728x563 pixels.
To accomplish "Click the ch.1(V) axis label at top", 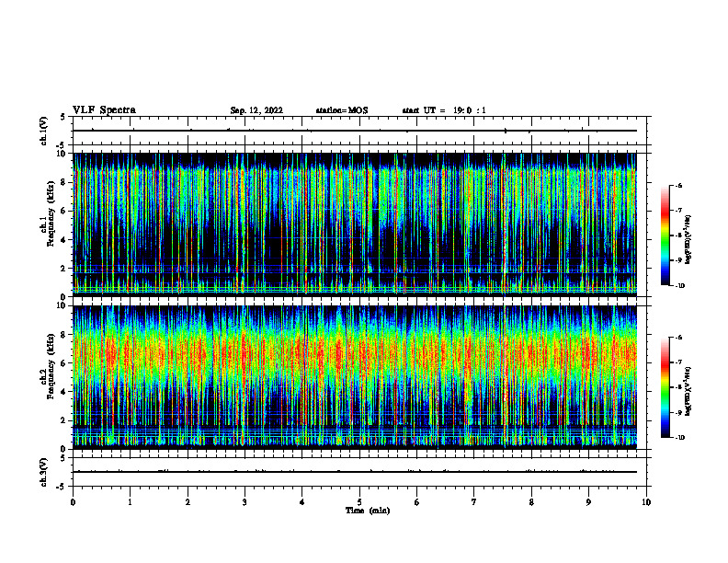I will pyautogui.click(x=43, y=131).
